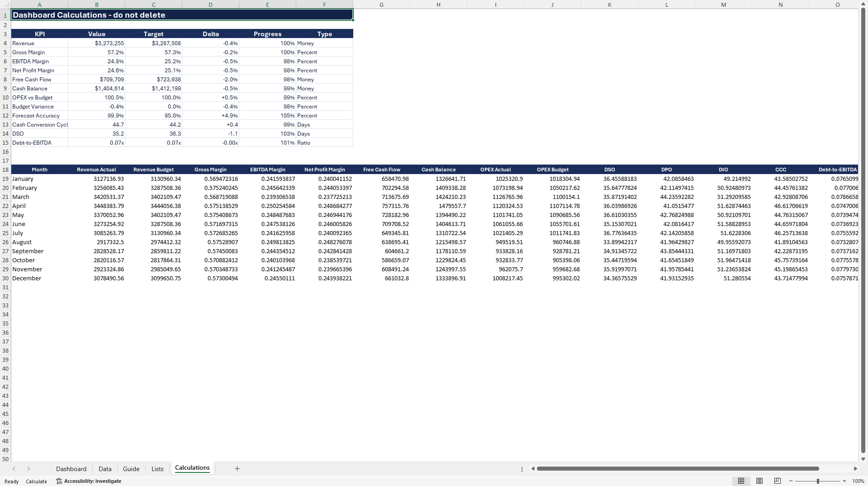The image size is (868, 486).
Task: Select the December month cell
Action: tap(39, 278)
